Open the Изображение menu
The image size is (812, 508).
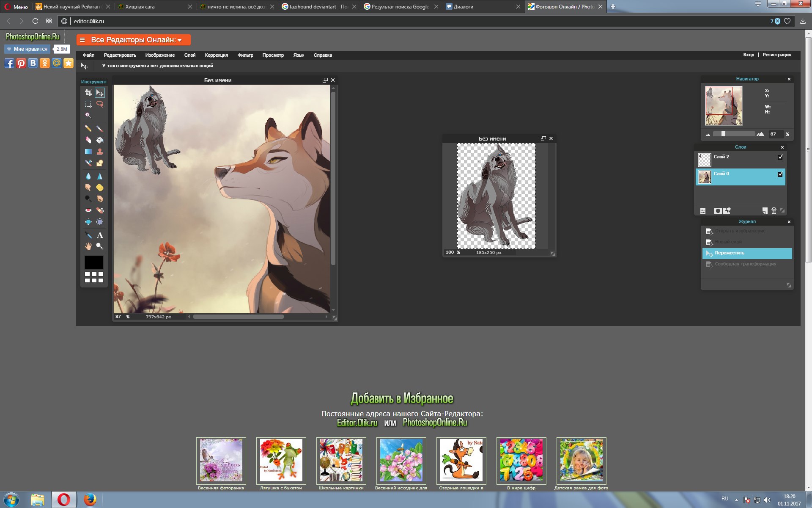[x=160, y=55]
